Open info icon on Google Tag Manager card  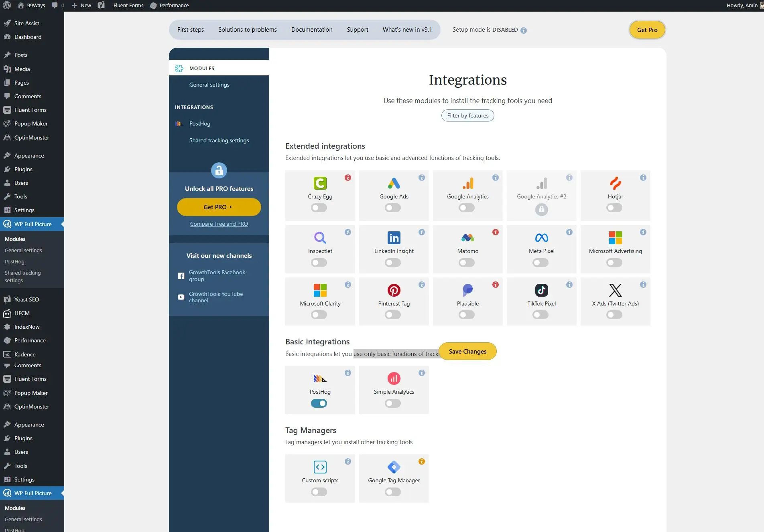(x=422, y=461)
